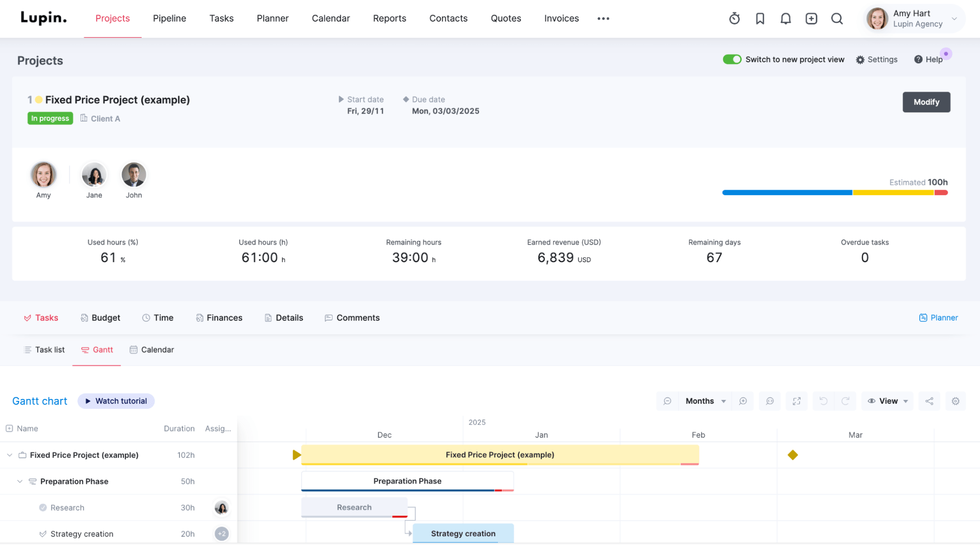This screenshot has width=980, height=545.
Task: Select the Gantt subtab
Action: tap(97, 349)
